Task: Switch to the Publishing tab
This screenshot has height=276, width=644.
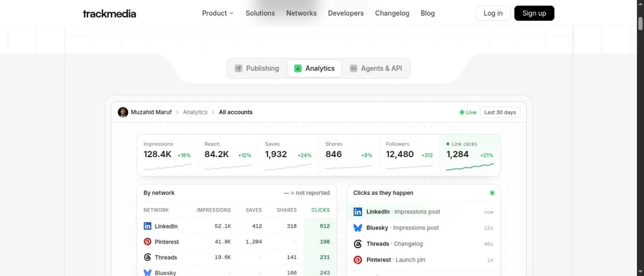Action: (257, 68)
